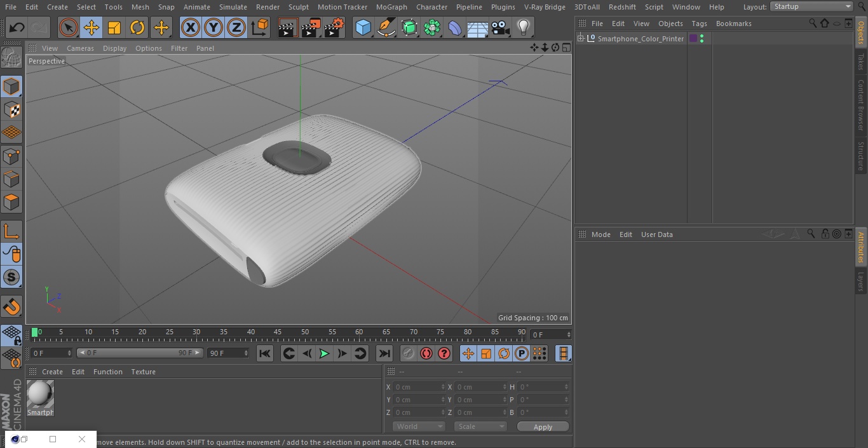This screenshot has width=868, height=448.
Task: Click the purple layer color swatch
Action: click(693, 39)
